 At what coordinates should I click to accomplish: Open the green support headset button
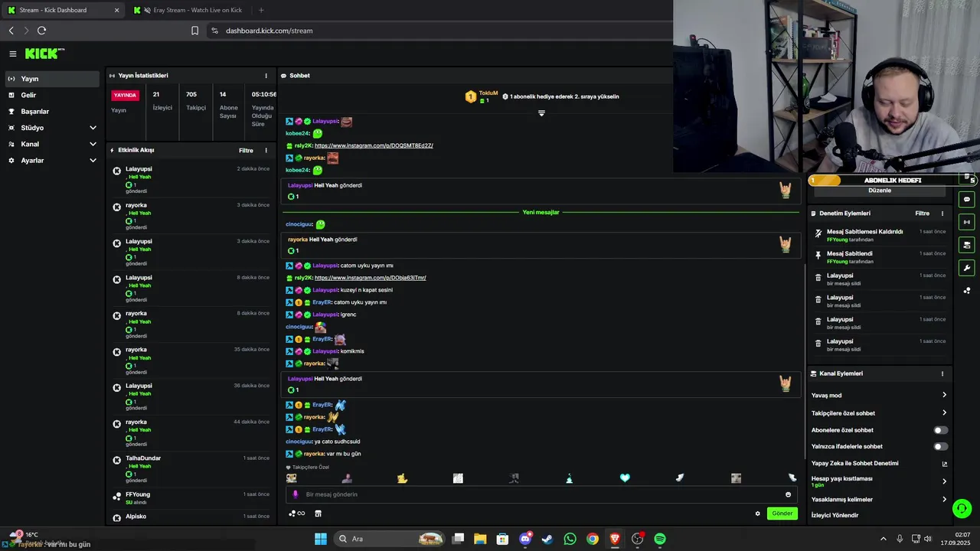(x=962, y=508)
